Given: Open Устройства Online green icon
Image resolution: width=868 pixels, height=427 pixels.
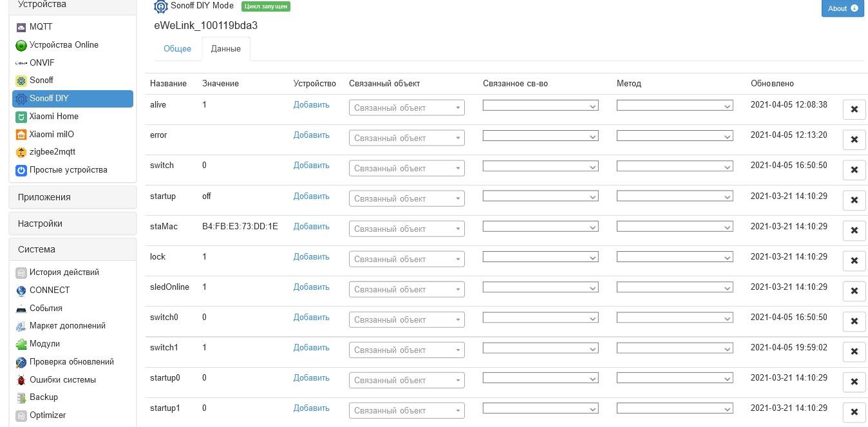Looking at the screenshot, I should (21, 45).
